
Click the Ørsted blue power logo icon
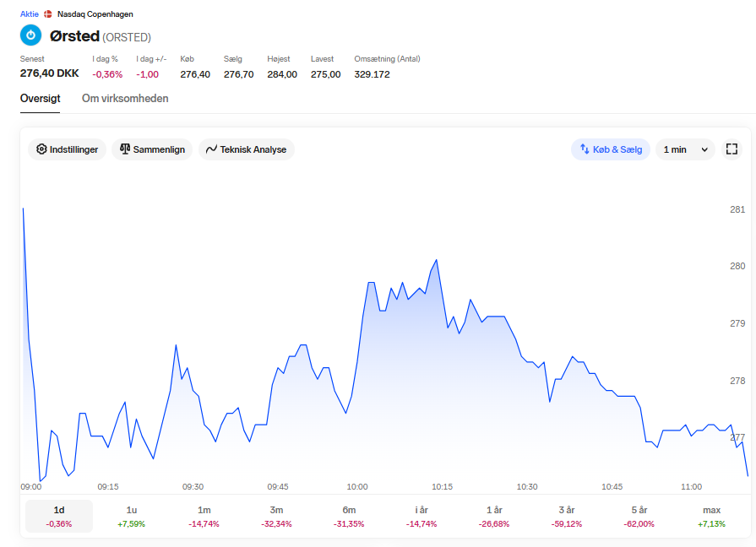(30, 35)
